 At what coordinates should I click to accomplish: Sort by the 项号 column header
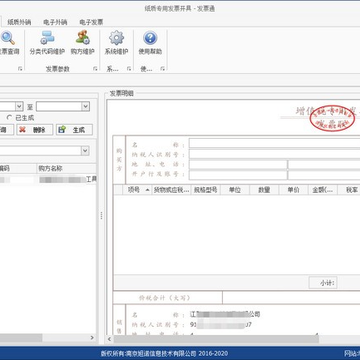pyautogui.click(x=138, y=190)
